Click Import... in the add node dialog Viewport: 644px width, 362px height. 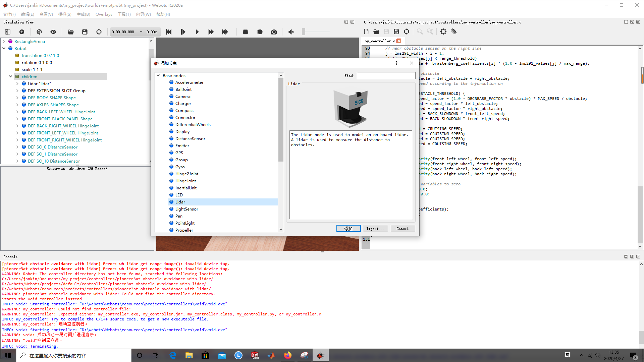click(375, 228)
